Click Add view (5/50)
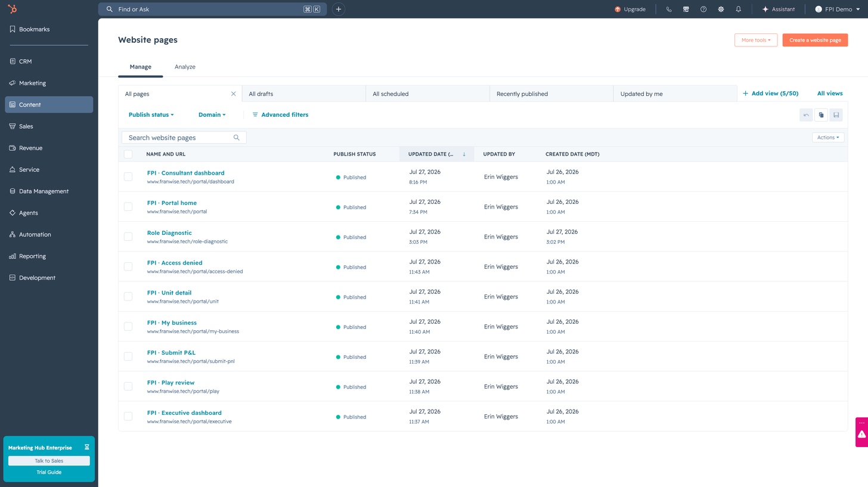This screenshot has height=487, width=868. [x=770, y=94]
